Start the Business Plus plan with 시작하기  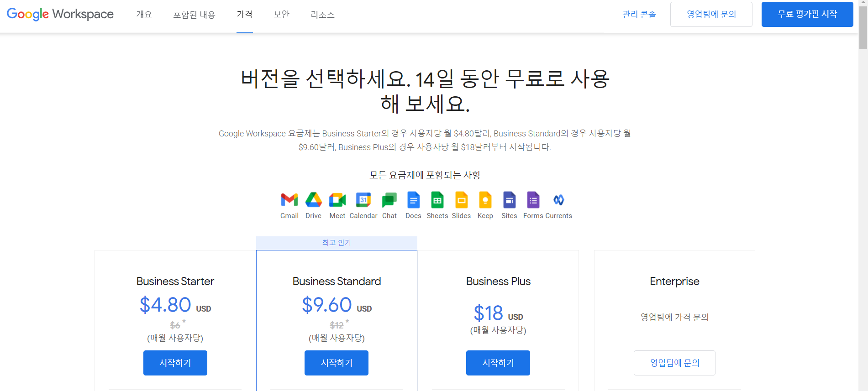point(498,363)
